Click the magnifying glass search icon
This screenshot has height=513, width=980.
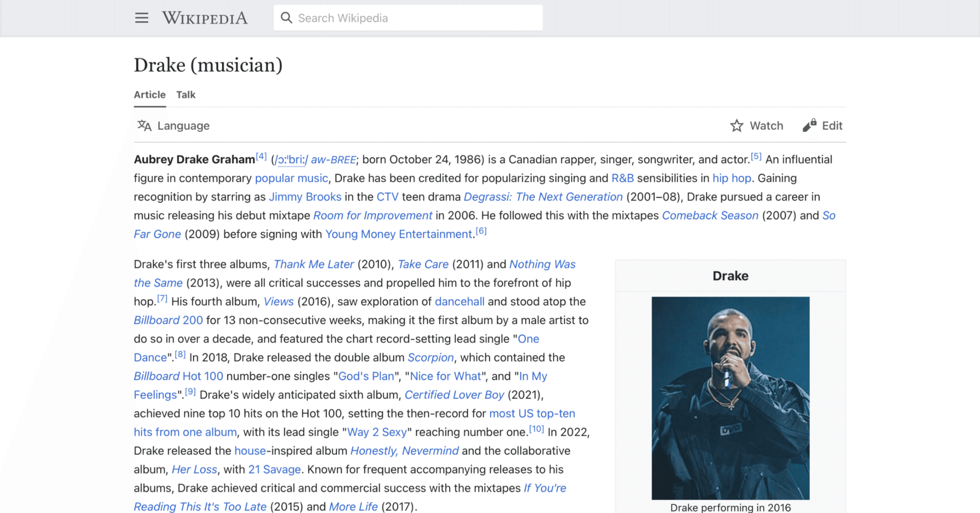(287, 17)
